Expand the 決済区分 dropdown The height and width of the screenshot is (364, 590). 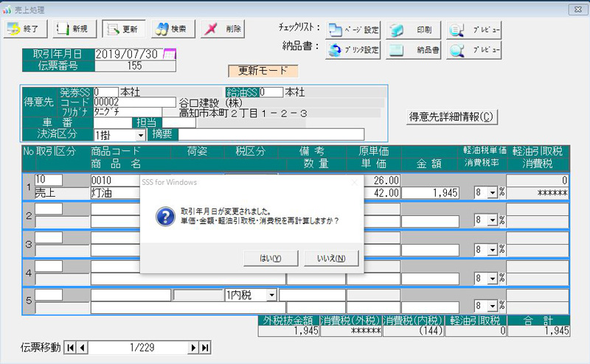(x=140, y=135)
